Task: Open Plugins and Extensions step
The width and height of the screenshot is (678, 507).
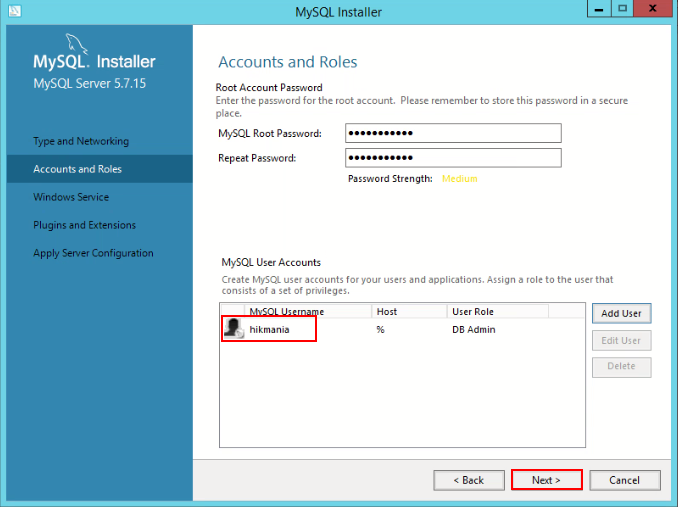Action: click(84, 225)
